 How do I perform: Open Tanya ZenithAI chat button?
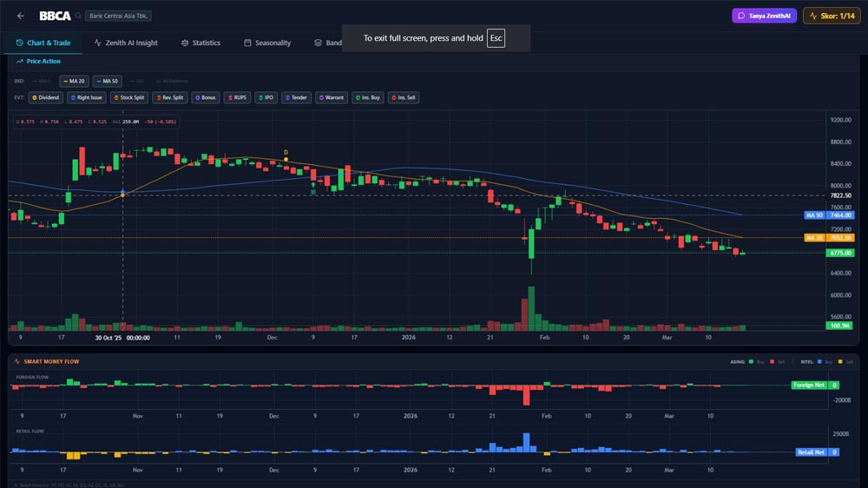point(764,16)
